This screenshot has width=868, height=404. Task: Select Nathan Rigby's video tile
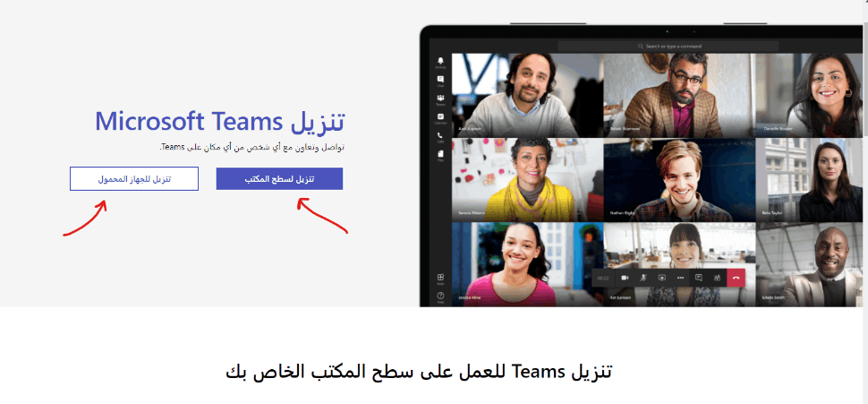pos(679,179)
